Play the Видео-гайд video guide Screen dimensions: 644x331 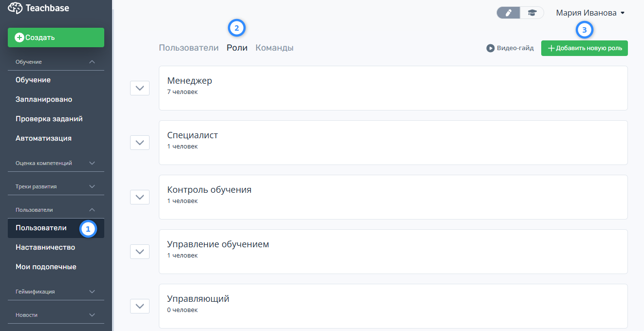[x=510, y=48]
